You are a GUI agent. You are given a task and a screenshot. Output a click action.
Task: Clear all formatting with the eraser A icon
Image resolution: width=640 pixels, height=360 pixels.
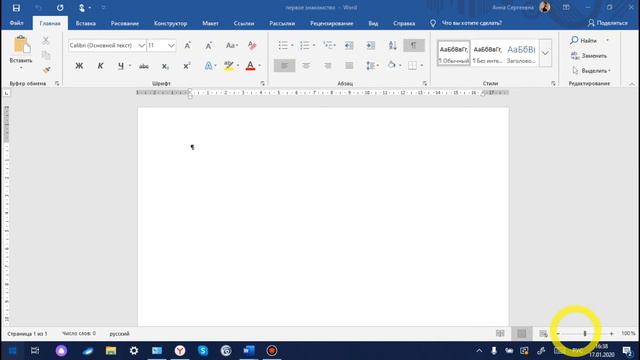252,45
